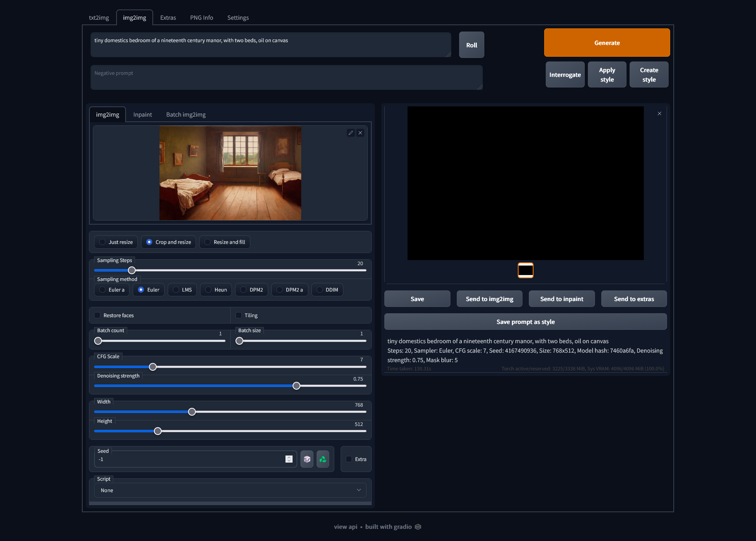Enable the Restore faces checkbox
This screenshot has width=756, height=541.
click(x=97, y=315)
